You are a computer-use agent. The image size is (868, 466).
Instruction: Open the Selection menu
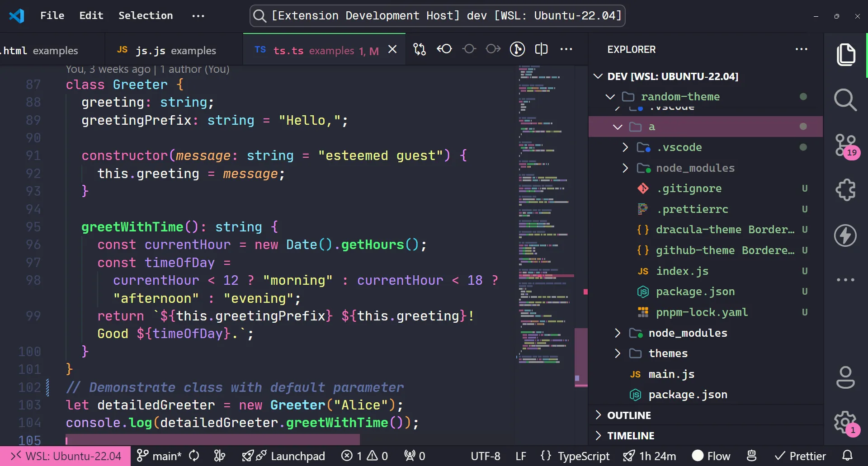click(x=146, y=16)
